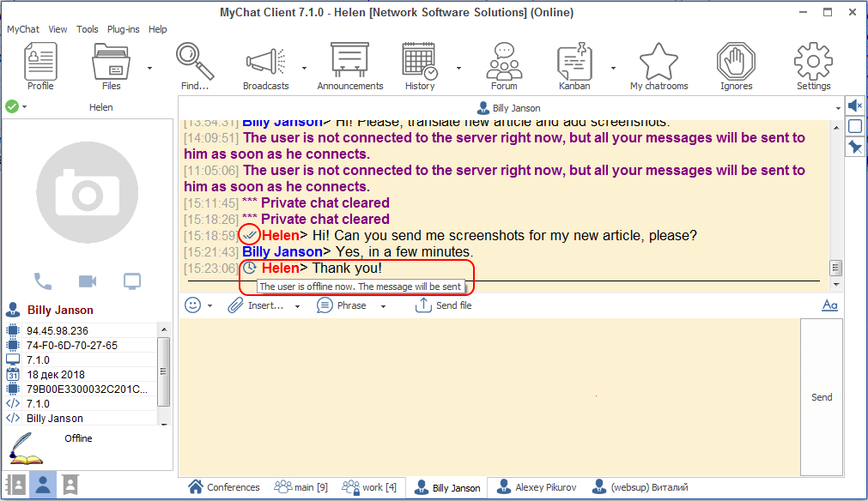Start a voice call with Billy Janson

point(42,281)
